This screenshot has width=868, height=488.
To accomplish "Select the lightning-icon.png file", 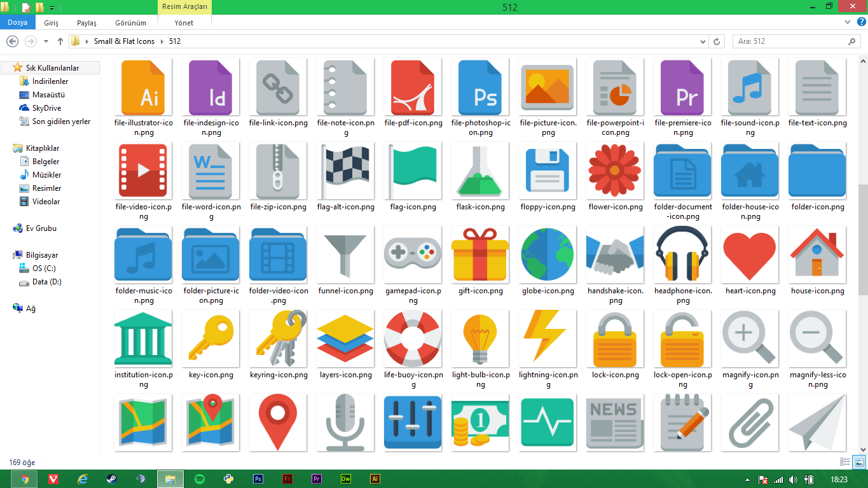I will pyautogui.click(x=548, y=339).
